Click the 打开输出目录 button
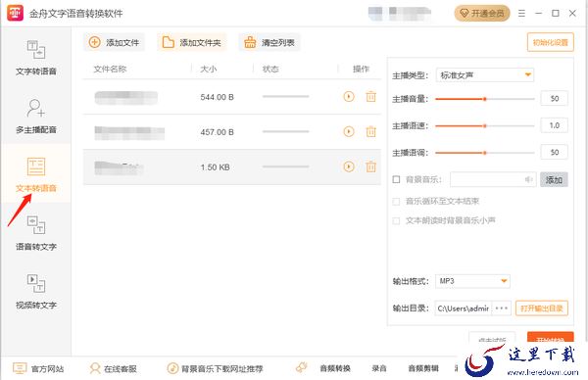The width and height of the screenshot is (588, 380). (x=542, y=309)
